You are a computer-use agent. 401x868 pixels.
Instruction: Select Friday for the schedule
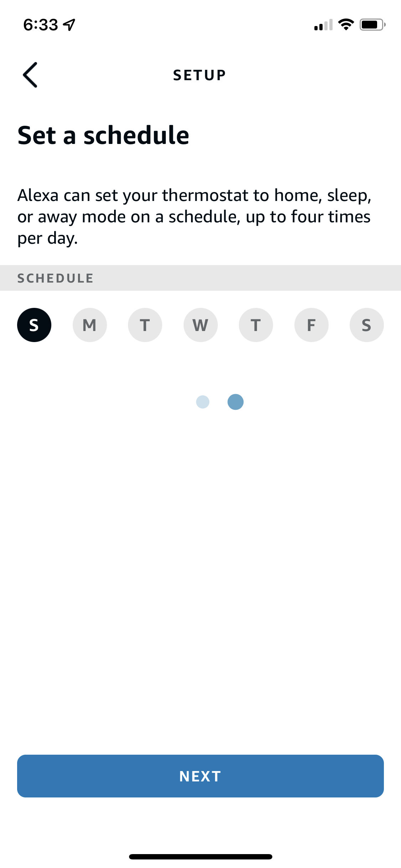point(311,325)
